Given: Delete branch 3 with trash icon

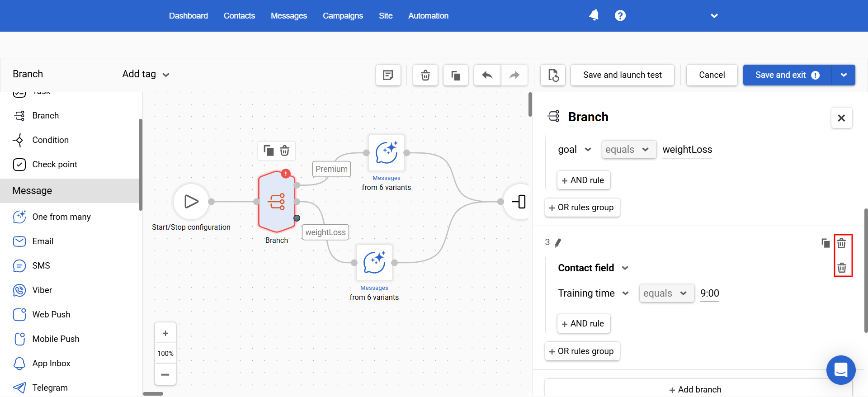Looking at the screenshot, I should pyautogui.click(x=841, y=243).
